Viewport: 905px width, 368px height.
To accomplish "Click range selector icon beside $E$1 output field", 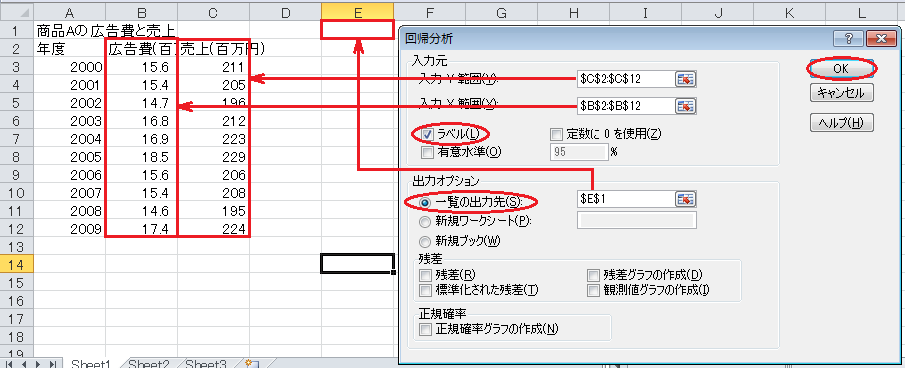I will pos(686,199).
